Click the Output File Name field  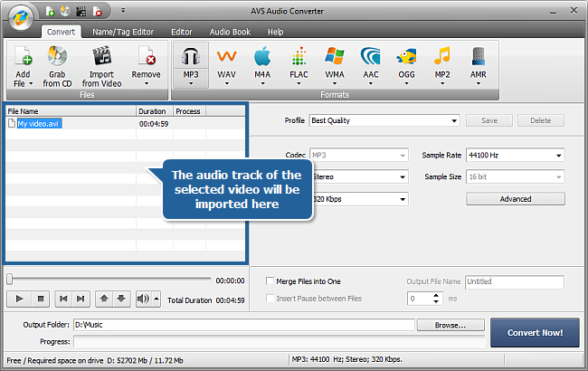[515, 281]
